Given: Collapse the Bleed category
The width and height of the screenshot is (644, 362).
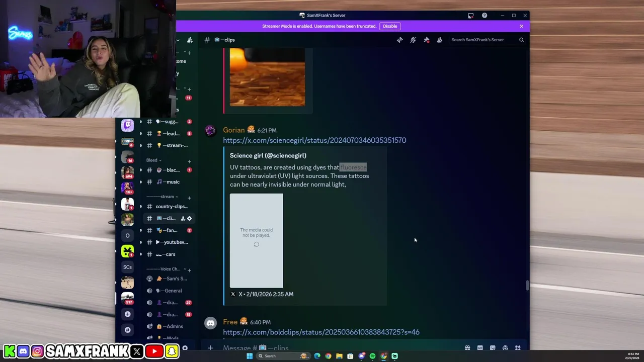Looking at the screenshot, I should pyautogui.click(x=154, y=160).
